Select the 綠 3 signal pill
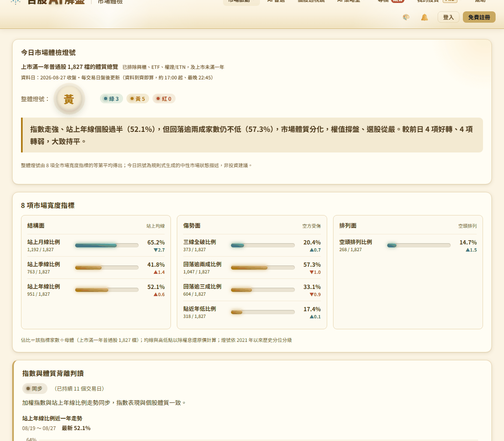Image resolution: width=504 pixels, height=441 pixels. coord(111,99)
